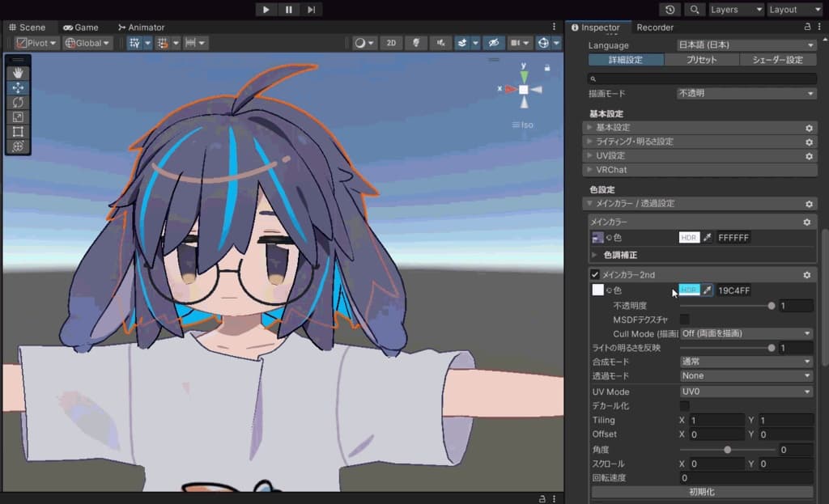Viewport: 829px width, 504px height.
Task: Select the Move tool in the Scene toolbar
Action: click(x=17, y=88)
